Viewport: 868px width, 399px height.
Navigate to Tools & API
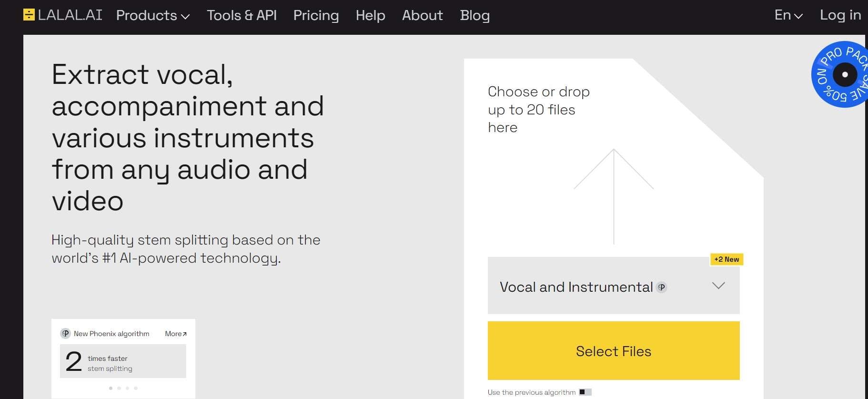click(242, 15)
